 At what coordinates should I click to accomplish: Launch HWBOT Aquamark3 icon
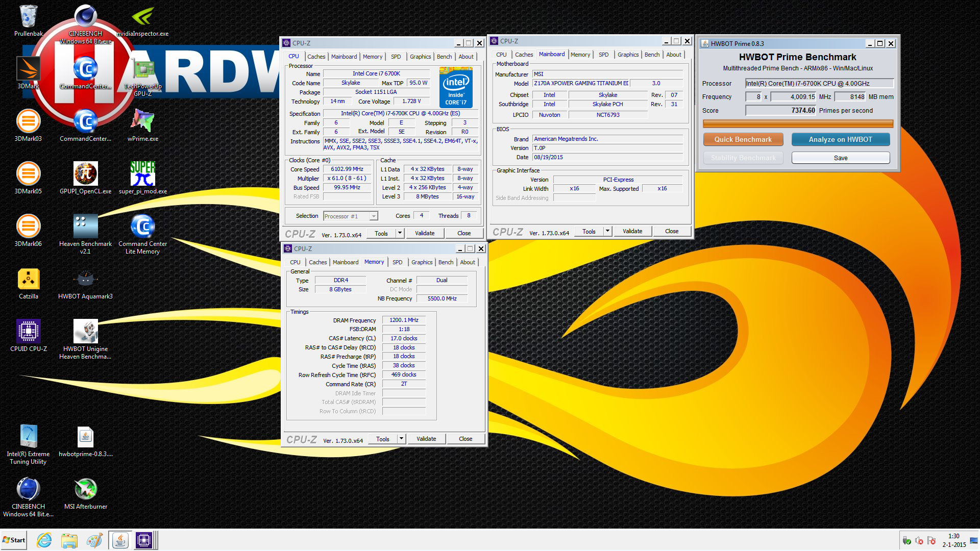point(85,283)
